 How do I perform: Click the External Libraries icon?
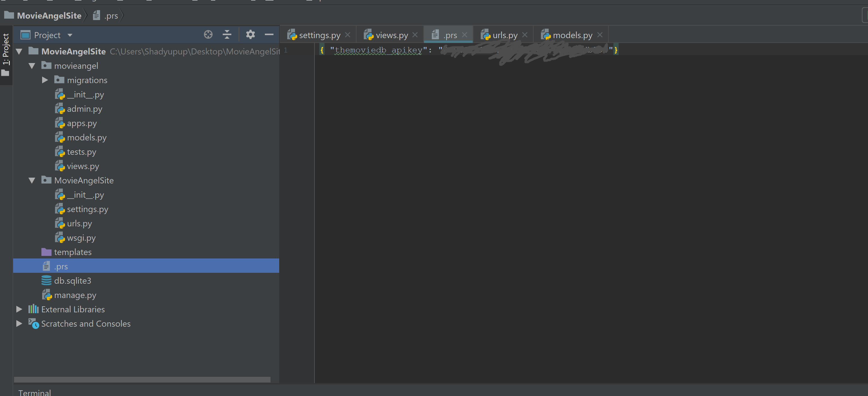33,309
